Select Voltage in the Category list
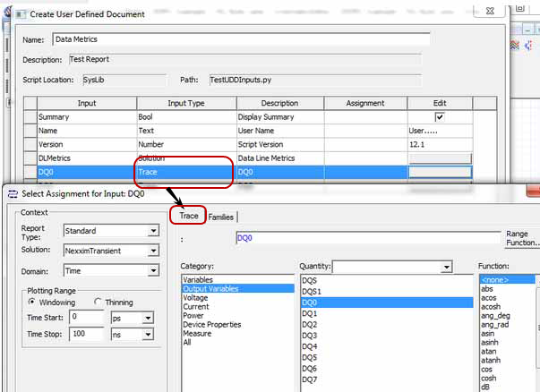 click(x=195, y=298)
